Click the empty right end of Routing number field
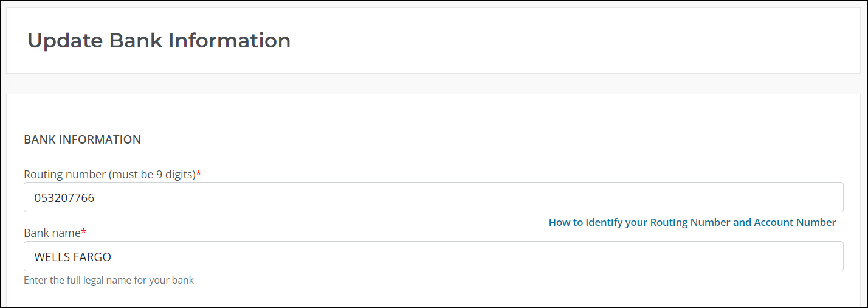868x308 pixels. click(x=790, y=198)
